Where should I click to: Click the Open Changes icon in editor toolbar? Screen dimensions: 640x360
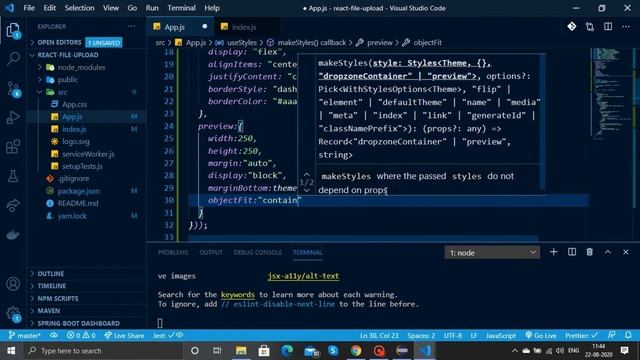pyautogui.click(x=590, y=27)
